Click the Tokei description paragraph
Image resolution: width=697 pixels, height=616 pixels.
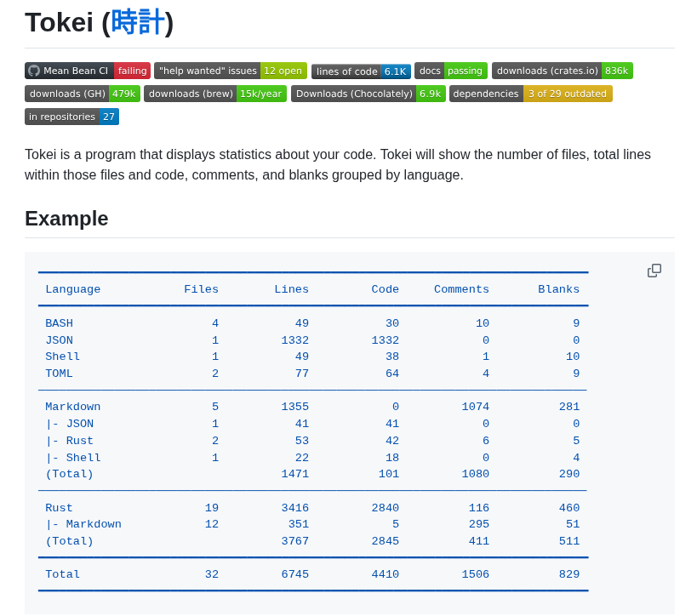(x=338, y=164)
